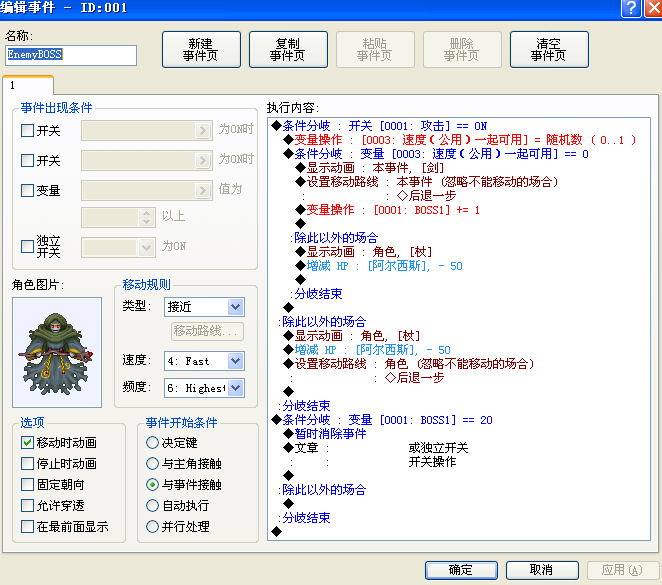Click the boss character graphic thumbnail

(57, 352)
